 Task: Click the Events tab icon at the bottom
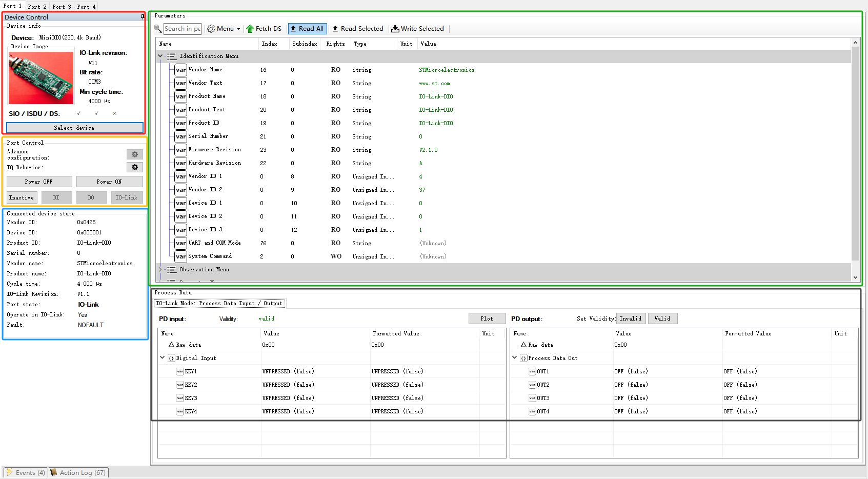(9, 472)
